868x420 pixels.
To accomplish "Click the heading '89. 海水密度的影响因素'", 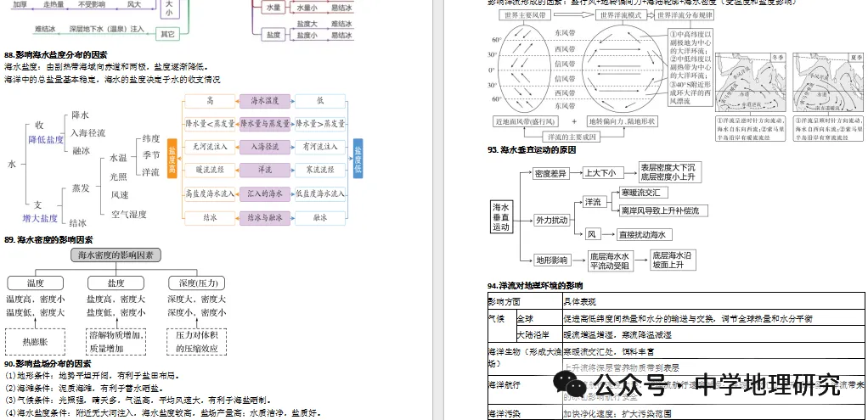I will point(48,240).
